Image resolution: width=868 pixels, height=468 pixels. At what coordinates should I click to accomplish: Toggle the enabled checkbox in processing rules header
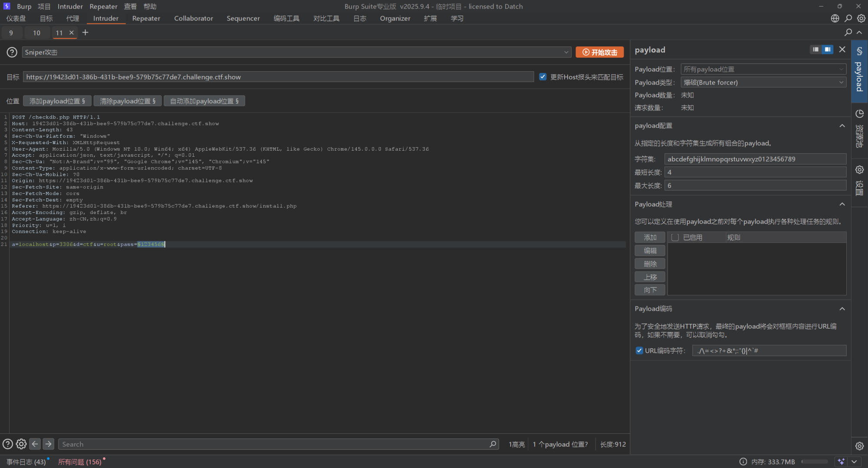675,237
